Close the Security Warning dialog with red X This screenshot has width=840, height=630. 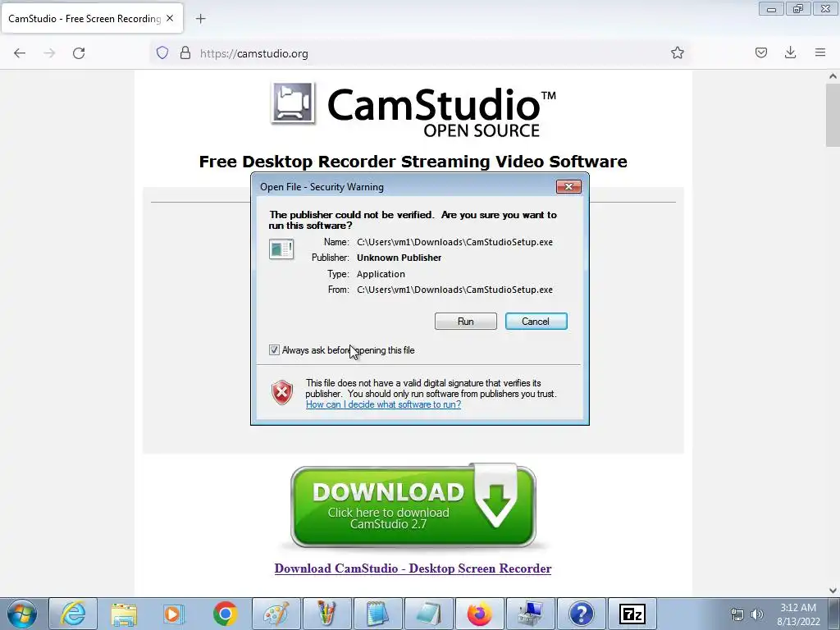tap(569, 186)
